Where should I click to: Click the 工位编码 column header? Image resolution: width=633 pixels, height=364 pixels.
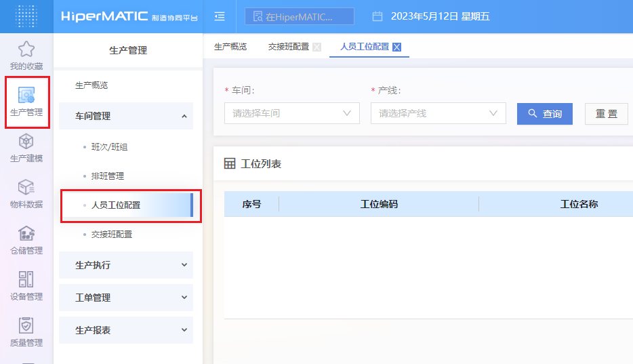pos(379,204)
